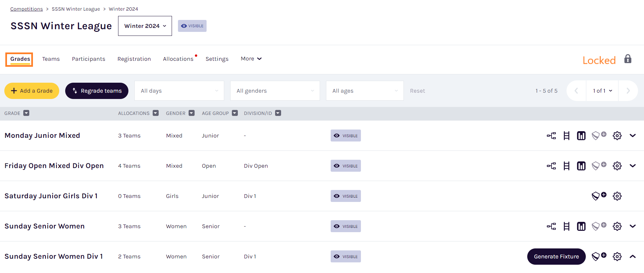
Task: Open fixture bracket icon for Sunday Senior Women
Action: (x=551, y=226)
